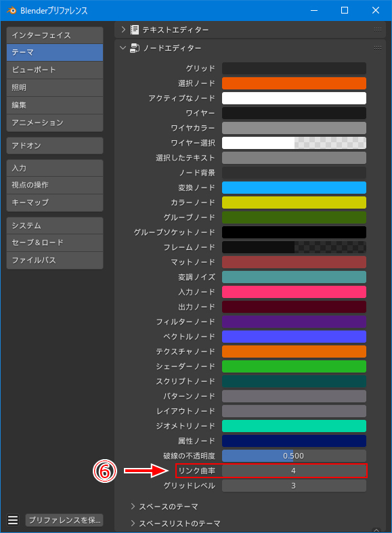Click the orange 選択ノード color swatch
This screenshot has height=533, width=392.
click(x=295, y=83)
